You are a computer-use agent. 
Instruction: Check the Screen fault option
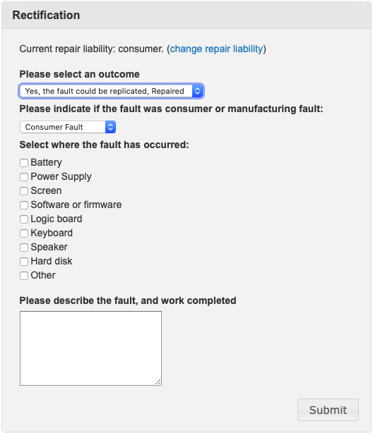pos(24,191)
